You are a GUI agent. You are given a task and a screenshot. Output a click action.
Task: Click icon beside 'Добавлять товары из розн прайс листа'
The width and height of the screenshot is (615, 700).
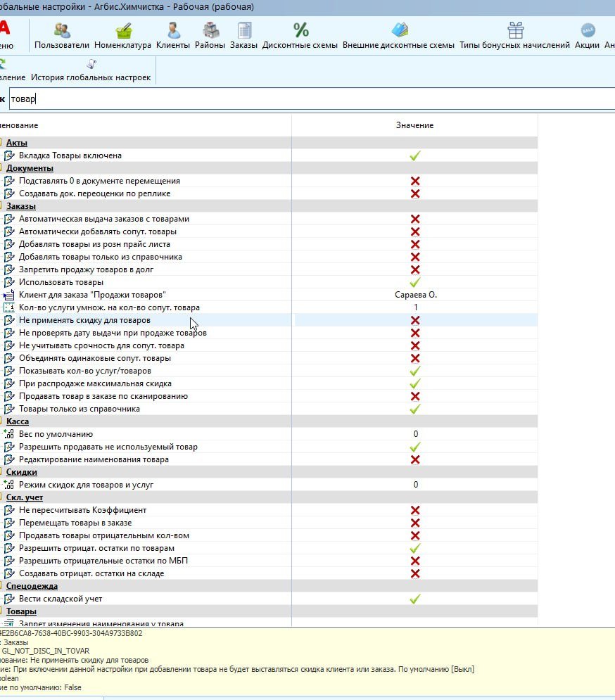(x=9, y=244)
